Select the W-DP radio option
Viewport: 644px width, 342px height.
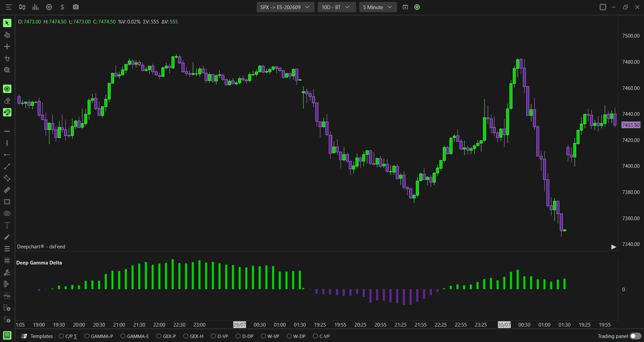click(x=296, y=336)
